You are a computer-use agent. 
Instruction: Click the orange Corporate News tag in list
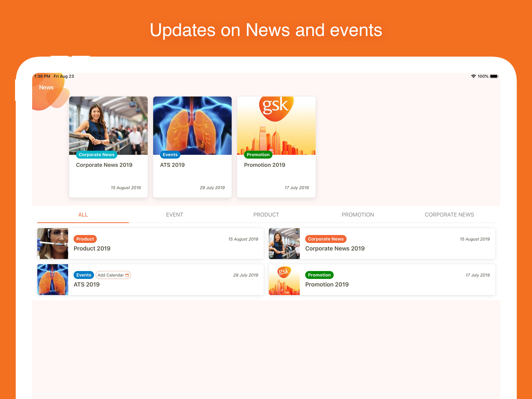point(326,239)
